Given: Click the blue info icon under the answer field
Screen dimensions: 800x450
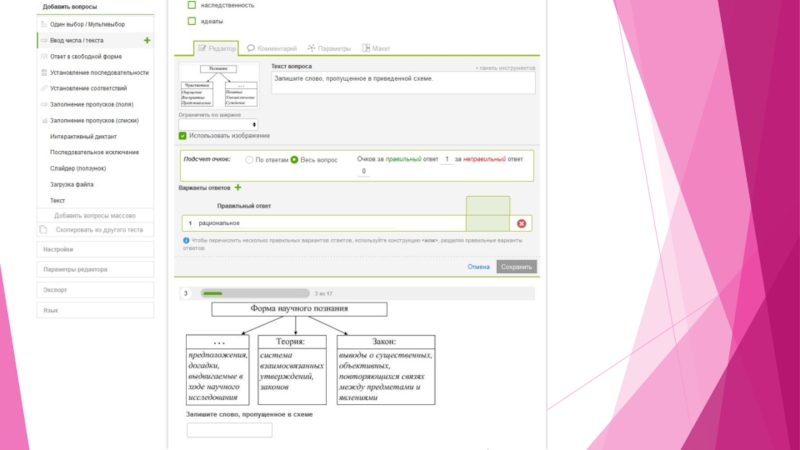Looking at the screenshot, I should (x=186, y=240).
